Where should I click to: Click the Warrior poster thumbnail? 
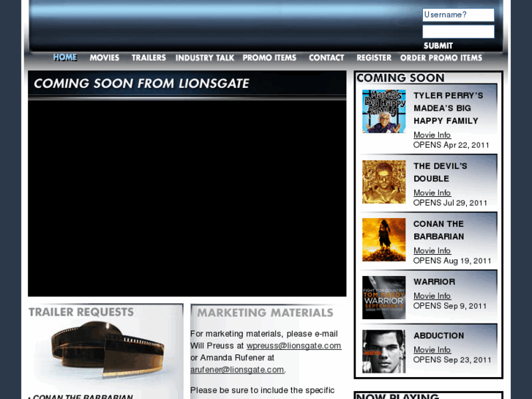tap(383, 297)
